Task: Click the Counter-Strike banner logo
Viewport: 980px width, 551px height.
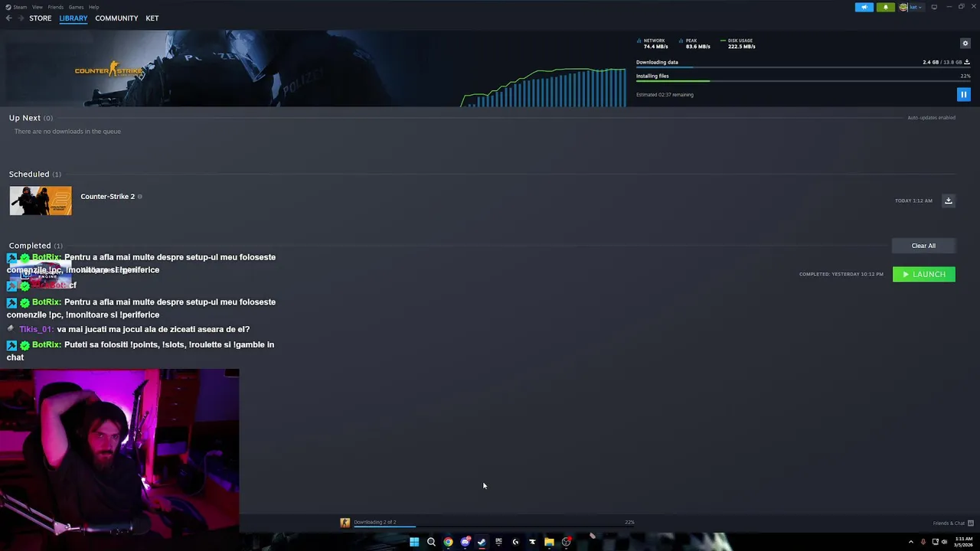Action: pyautogui.click(x=109, y=70)
